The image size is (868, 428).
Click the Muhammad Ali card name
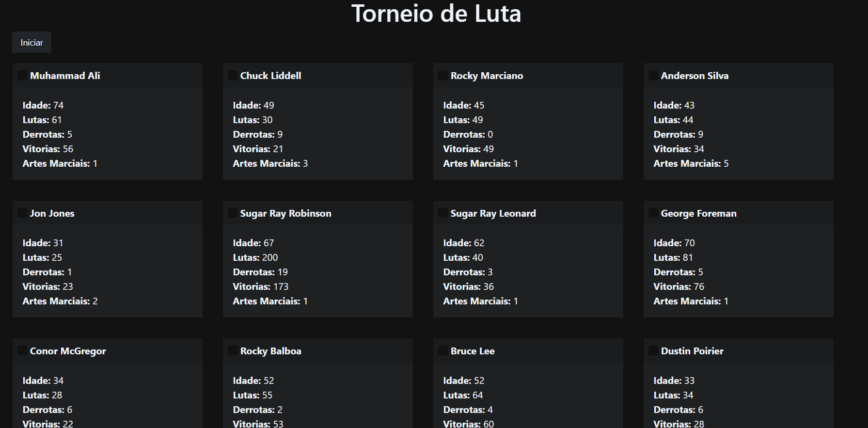click(x=65, y=76)
